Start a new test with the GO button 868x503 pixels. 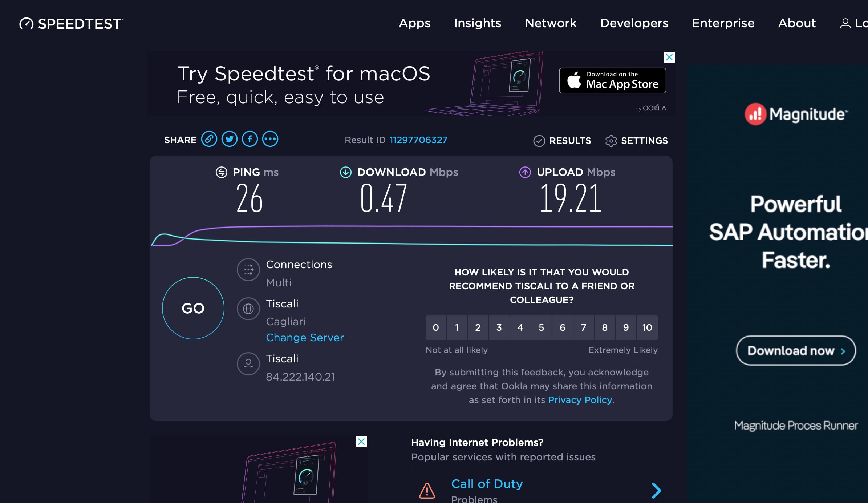[x=193, y=308]
